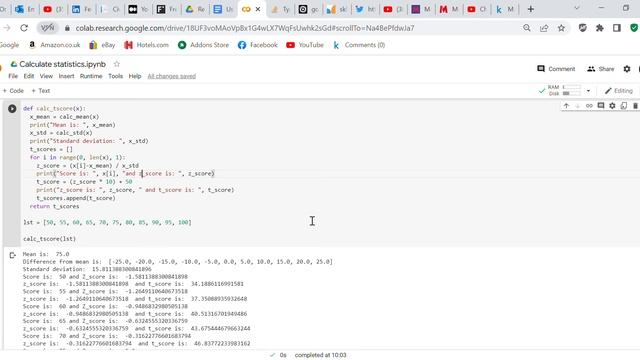The width and height of the screenshot is (640, 360).
Task: Open notebook settings gear near Share
Action: tap(627, 69)
